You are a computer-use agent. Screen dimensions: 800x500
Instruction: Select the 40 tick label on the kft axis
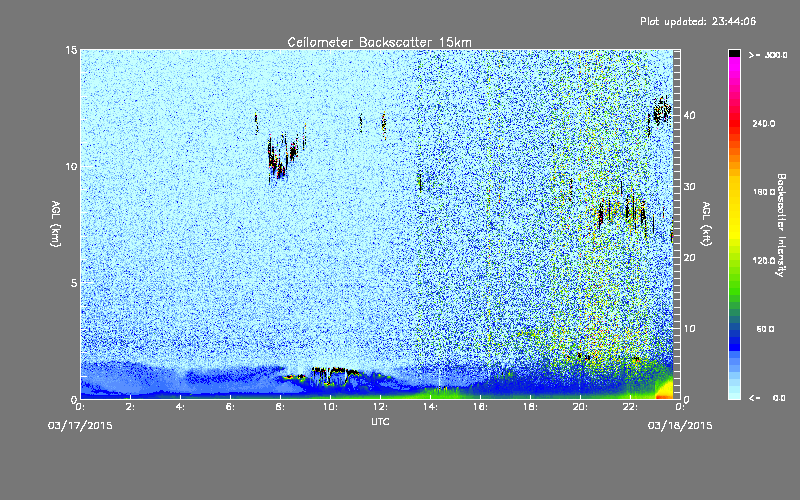click(689, 115)
